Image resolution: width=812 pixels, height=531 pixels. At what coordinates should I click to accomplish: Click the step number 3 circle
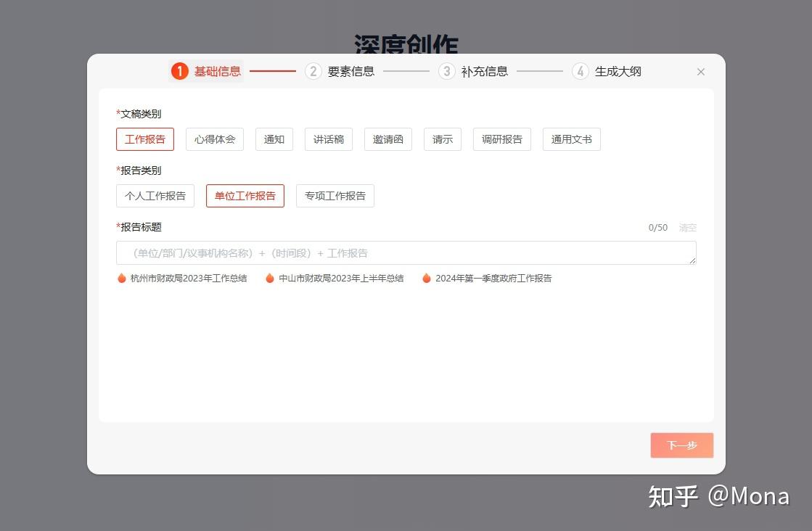click(x=447, y=71)
